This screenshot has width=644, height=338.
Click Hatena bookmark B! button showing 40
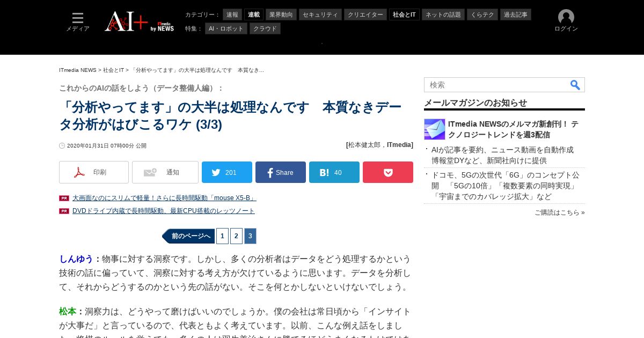click(x=334, y=172)
